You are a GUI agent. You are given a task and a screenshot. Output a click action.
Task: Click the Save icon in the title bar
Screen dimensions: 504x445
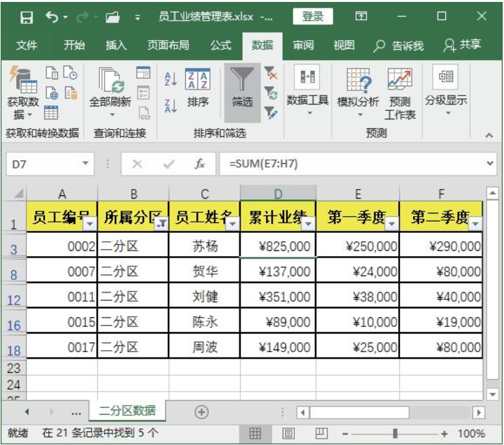[26, 17]
